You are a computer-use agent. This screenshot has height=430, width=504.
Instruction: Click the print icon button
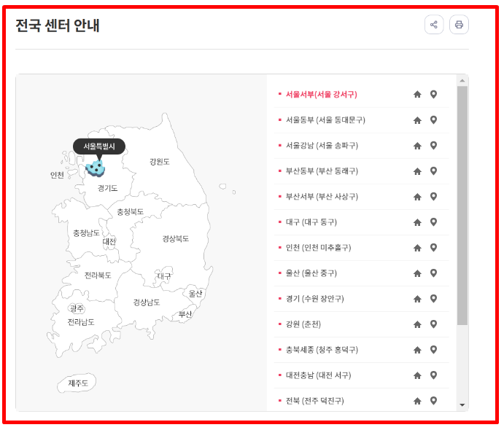[459, 25]
